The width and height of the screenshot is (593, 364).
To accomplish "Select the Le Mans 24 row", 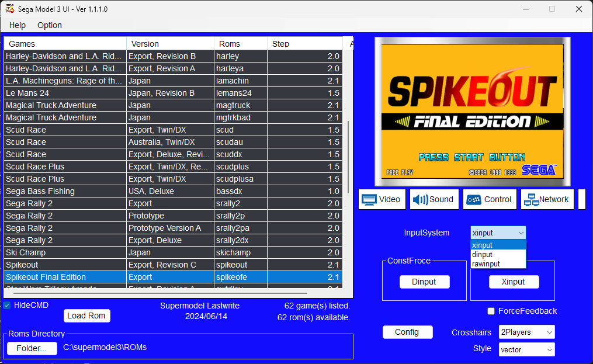I will point(173,93).
